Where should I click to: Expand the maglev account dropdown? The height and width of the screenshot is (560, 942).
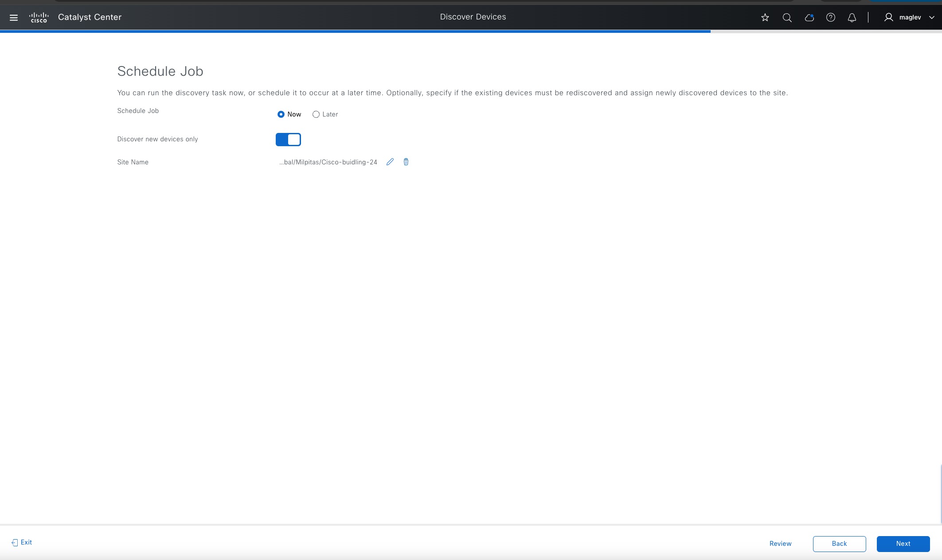point(932,17)
